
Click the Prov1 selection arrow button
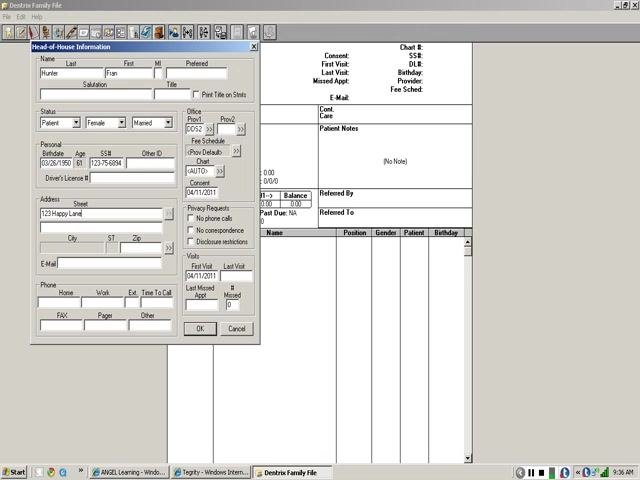209,129
